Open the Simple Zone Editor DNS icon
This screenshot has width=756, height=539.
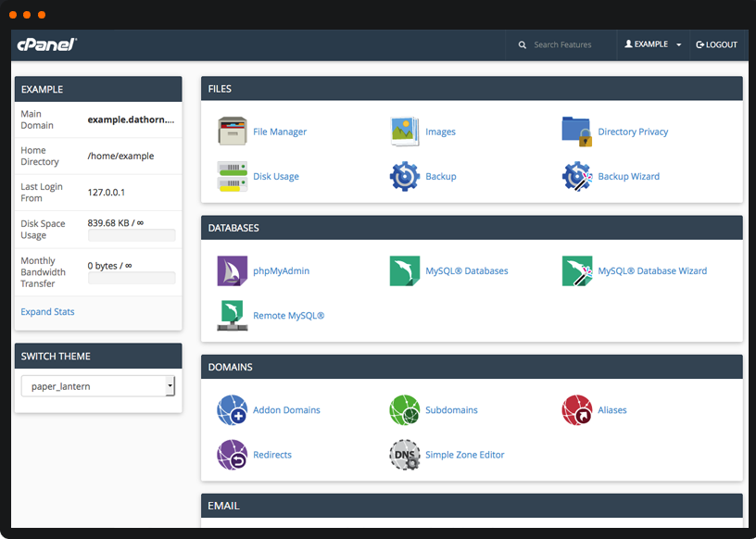tap(405, 454)
